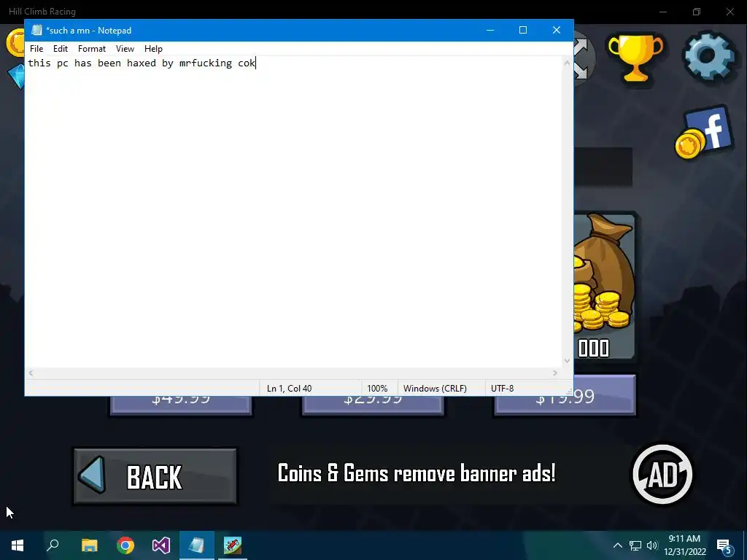Click the Notepad taskbar icon
Image resolution: width=747 pixels, height=560 pixels.
click(197, 545)
